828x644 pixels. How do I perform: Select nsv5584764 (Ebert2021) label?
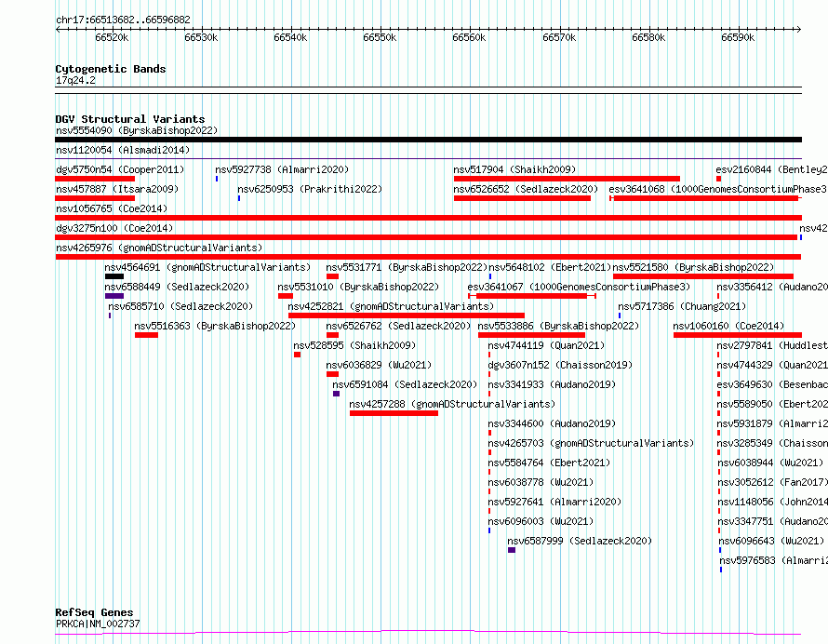(x=549, y=463)
